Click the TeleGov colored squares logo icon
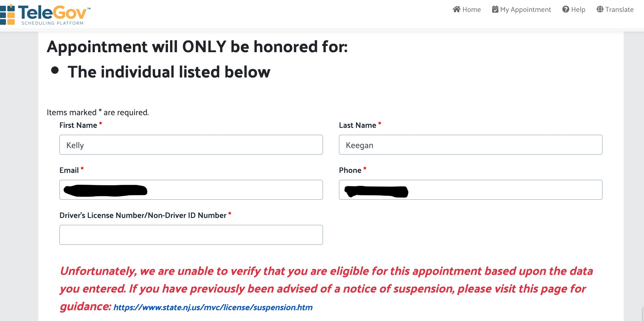The image size is (644, 321). pyautogui.click(x=7, y=15)
